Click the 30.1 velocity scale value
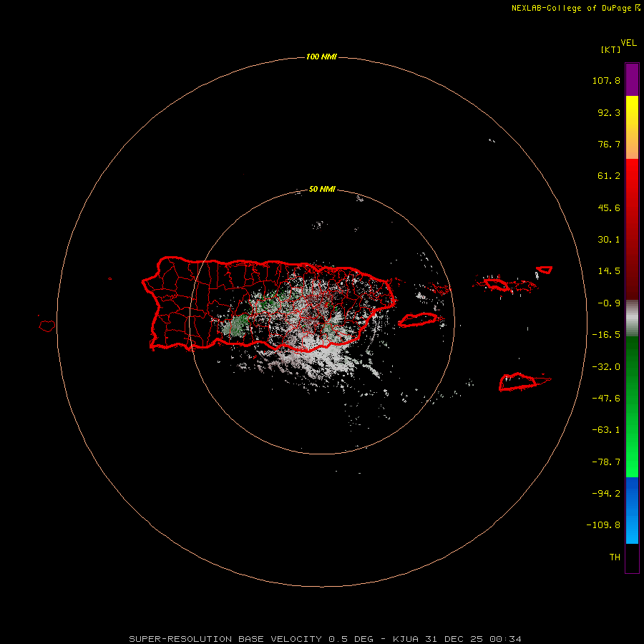The height and width of the screenshot is (644, 644). point(609,240)
